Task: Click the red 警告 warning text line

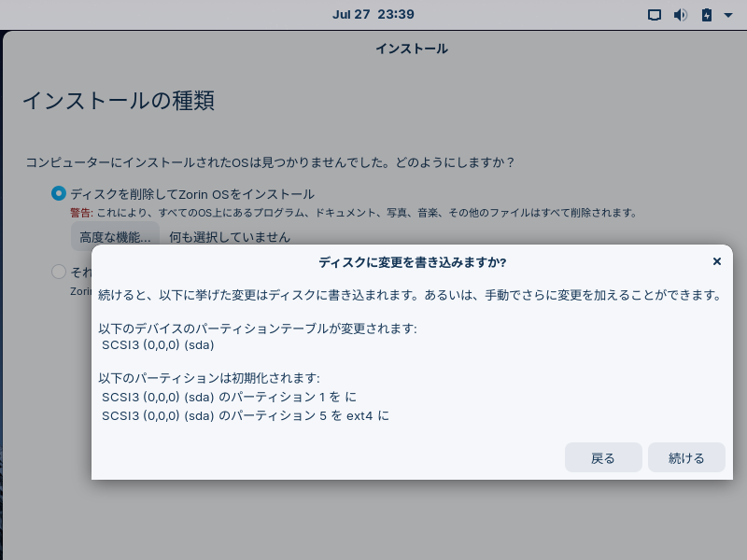Action: [x=354, y=213]
